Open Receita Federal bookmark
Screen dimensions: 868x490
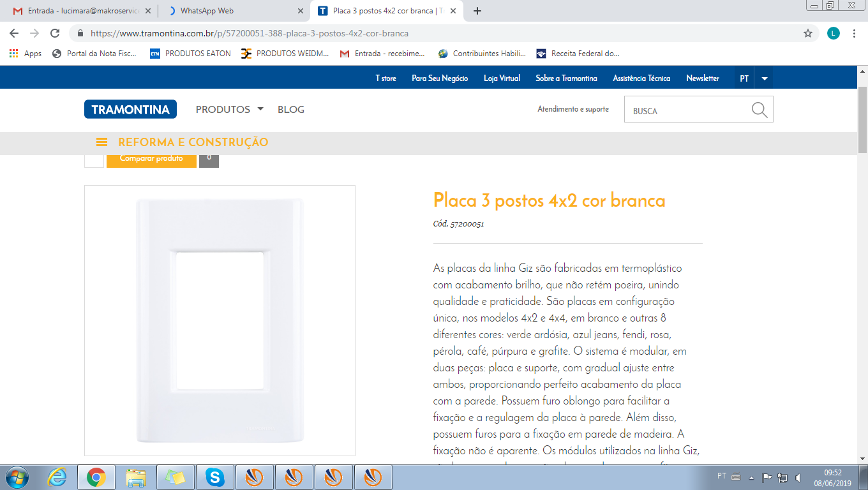tap(578, 54)
